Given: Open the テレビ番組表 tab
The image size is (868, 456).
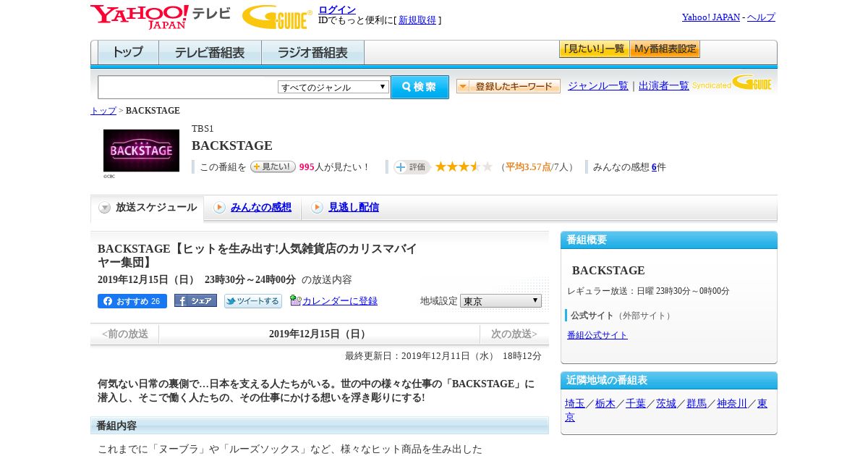Looking at the screenshot, I should click(x=210, y=53).
